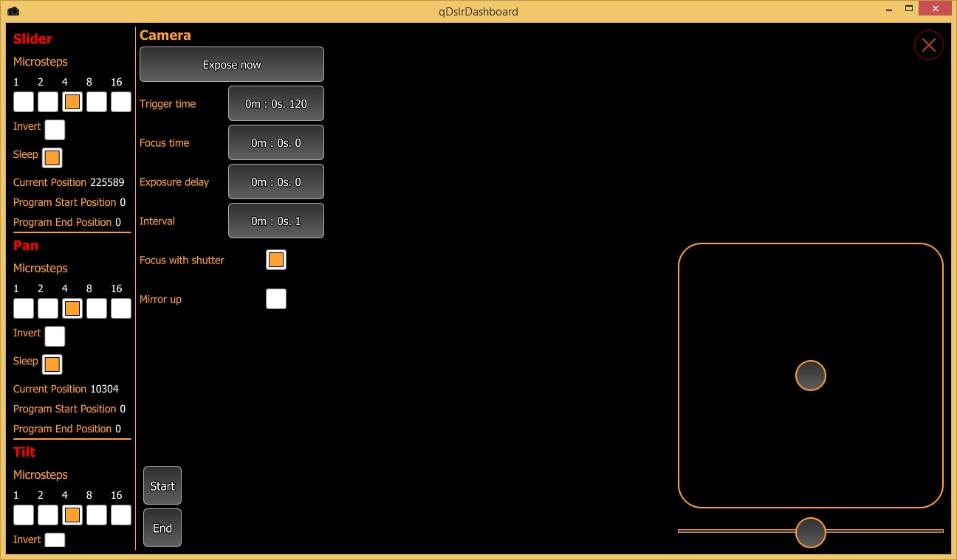
Task: Click Slider Current Position value 225589
Action: [107, 182]
